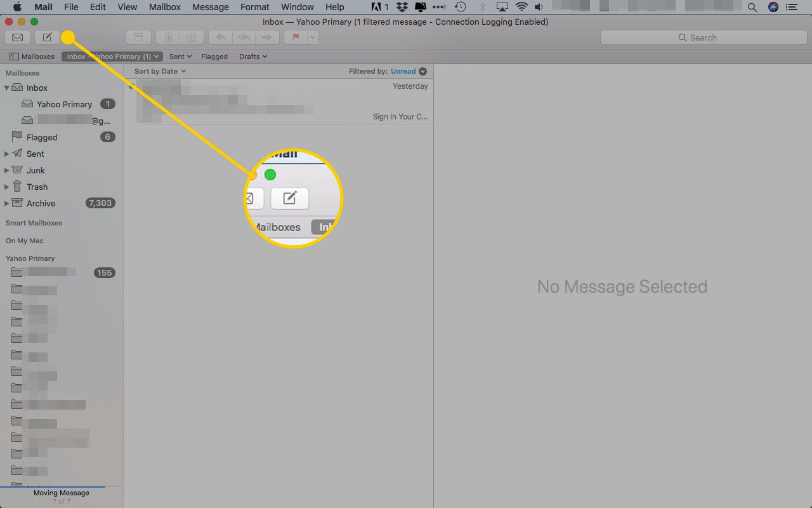Click the Reply arrow icon
This screenshot has height=508, width=812.
(x=220, y=37)
